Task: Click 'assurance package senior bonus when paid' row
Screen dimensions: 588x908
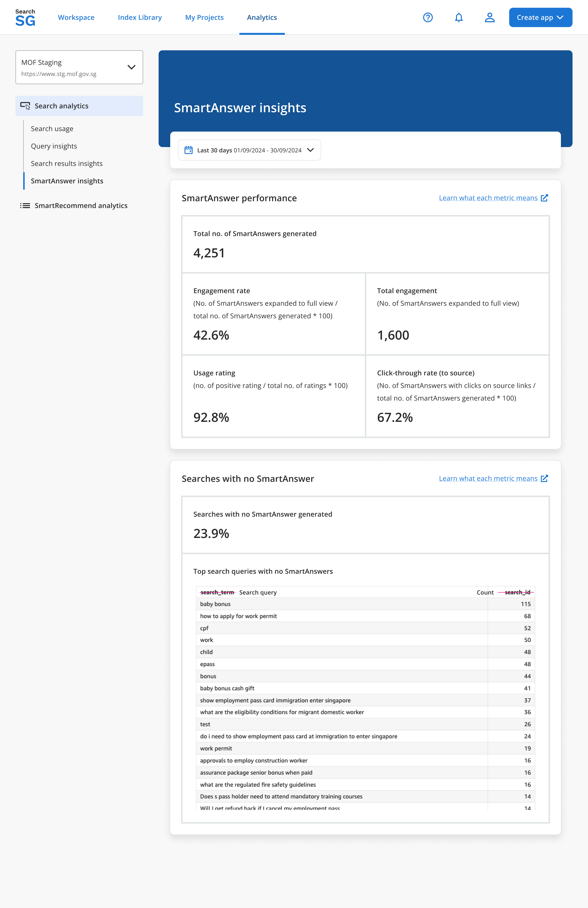Action: coord(365,773)
